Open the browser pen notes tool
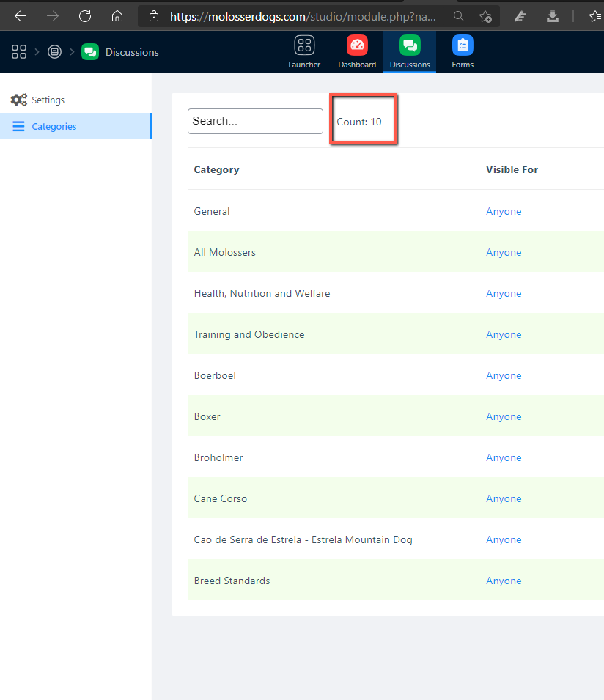 point(520,17)
